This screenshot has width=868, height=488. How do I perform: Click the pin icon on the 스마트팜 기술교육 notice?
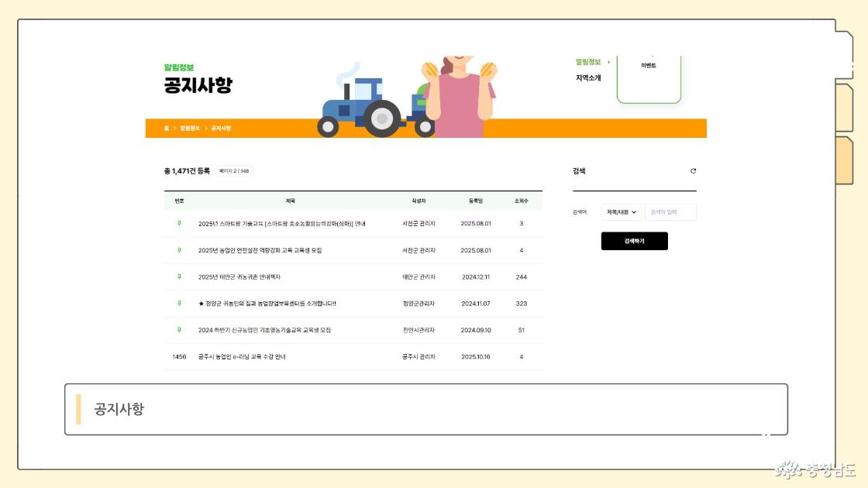[179, 224]
